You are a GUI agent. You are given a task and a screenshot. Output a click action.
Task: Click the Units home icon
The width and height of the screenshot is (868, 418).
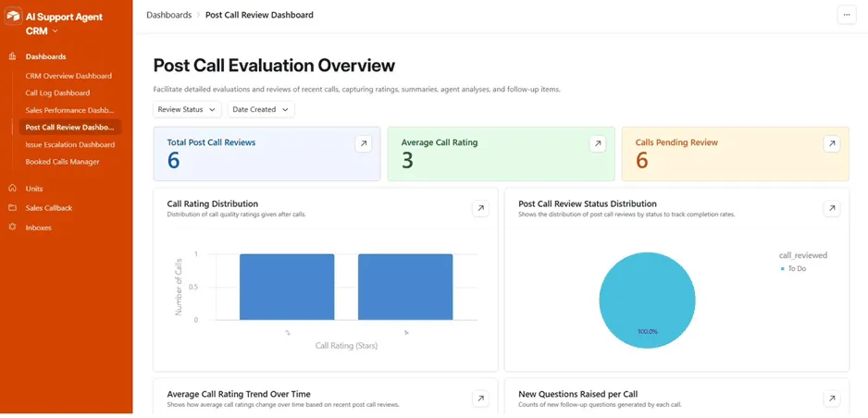[x=12, y=188]
